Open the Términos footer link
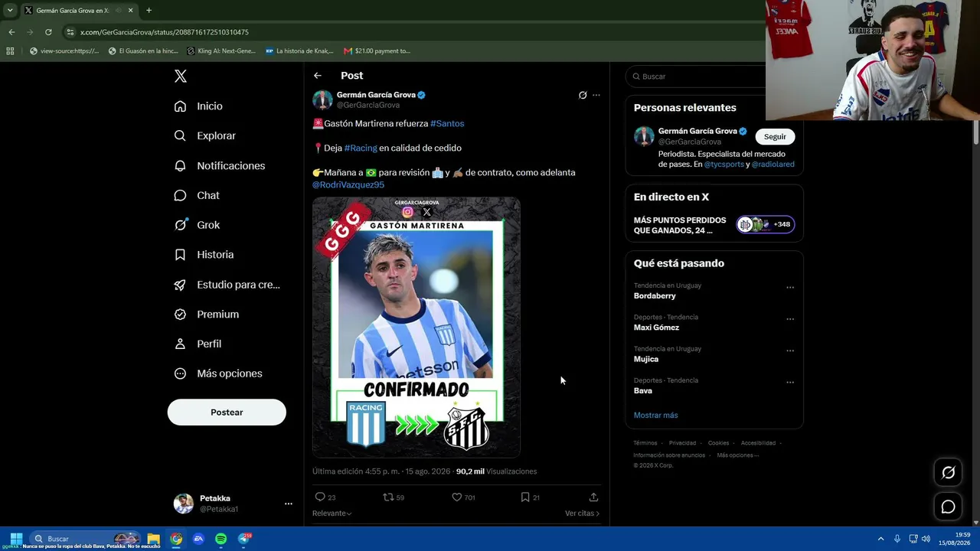This screenshot has width=980, height=551. click(x=645, y=443)
